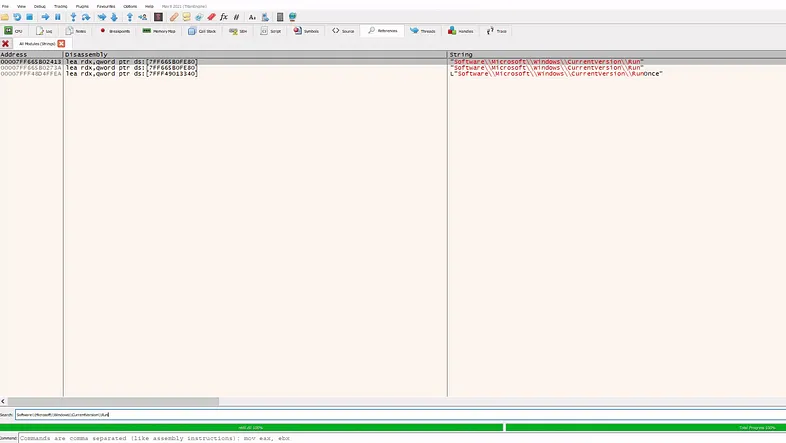
Task: Click instruction lea rdx ds:[7FFF49013340]
Action: (132, 74)
